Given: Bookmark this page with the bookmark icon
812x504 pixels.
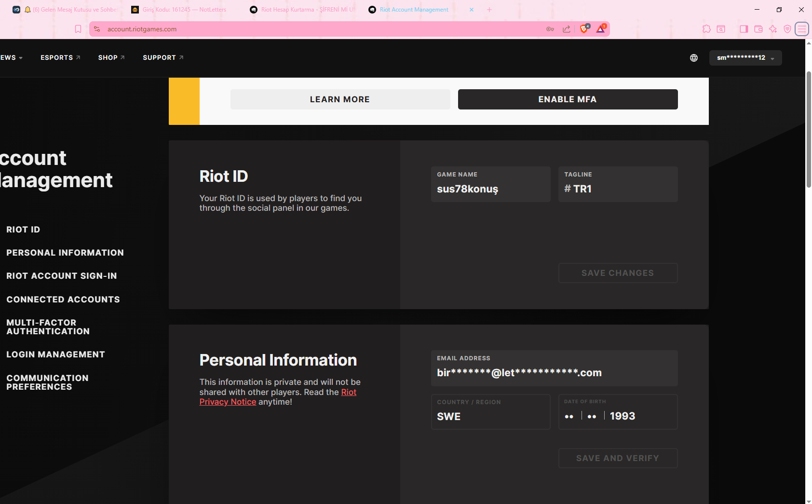Looking at the screenshot, I should (x=78, y=29).
